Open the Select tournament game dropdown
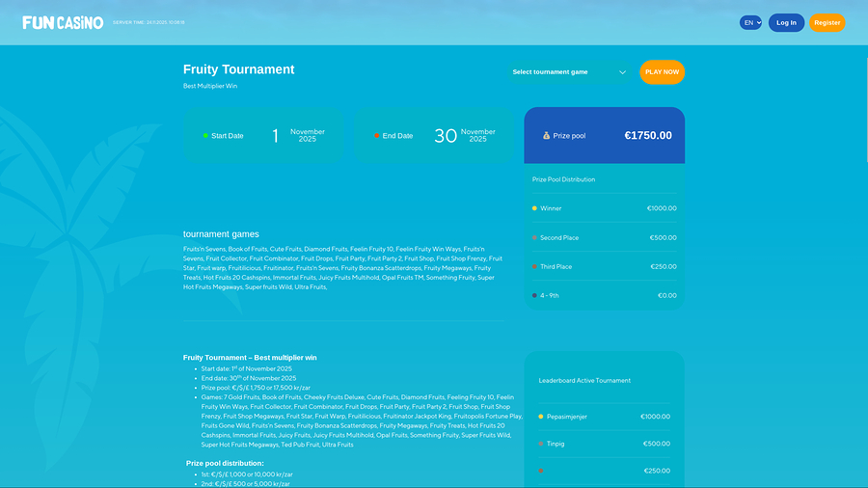This screenshot has width=868, height=488. 568,72
